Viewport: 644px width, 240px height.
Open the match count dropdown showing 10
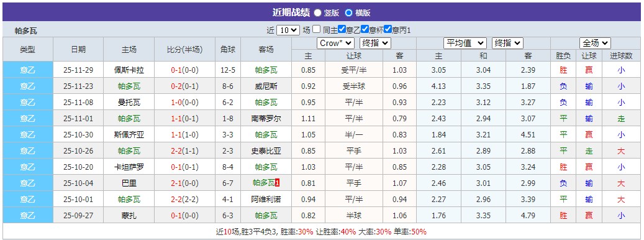[x=288, y=30]
